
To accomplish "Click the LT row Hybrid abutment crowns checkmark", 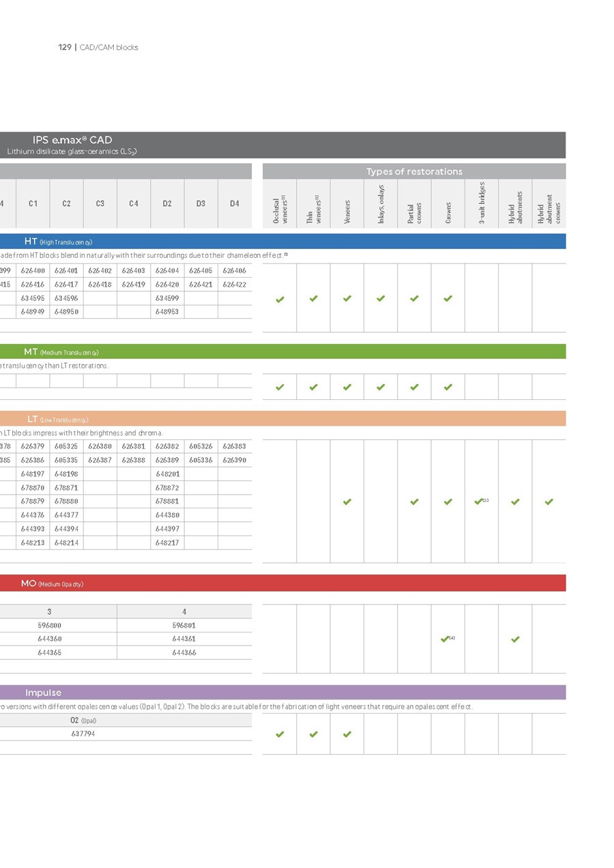I will [549, 502].
